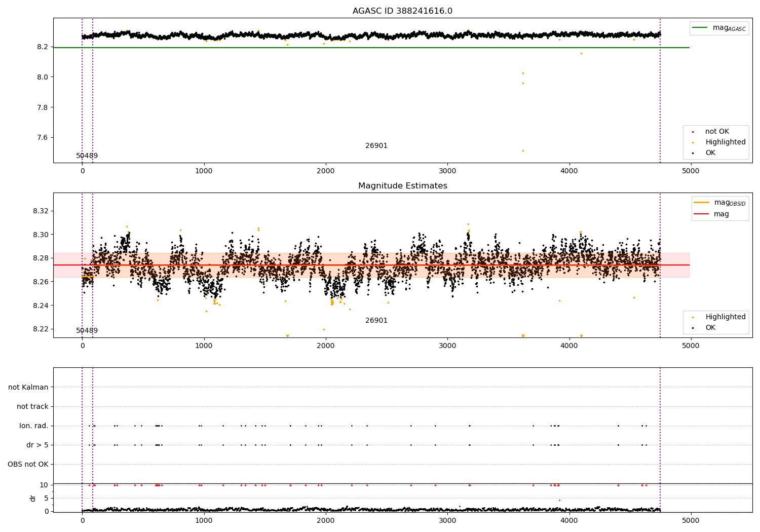Click the 'dr > 5' y-axis label
The image size is (760, 532).
[37, 445]
